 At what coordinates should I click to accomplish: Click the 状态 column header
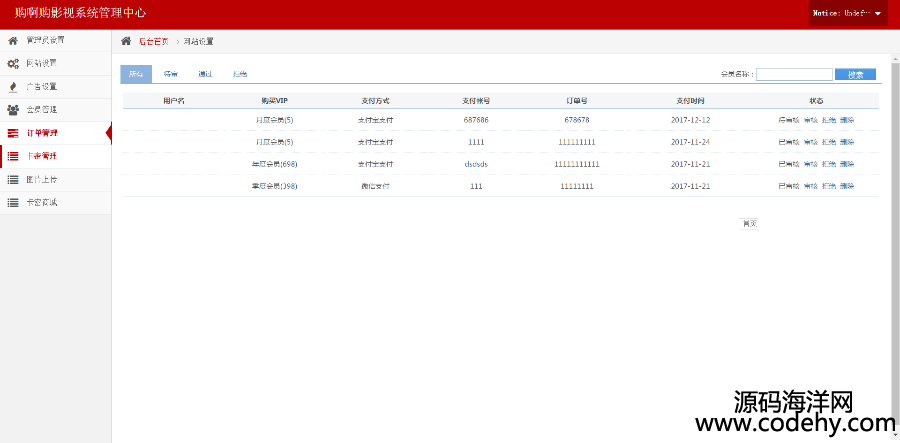(816, 100)
